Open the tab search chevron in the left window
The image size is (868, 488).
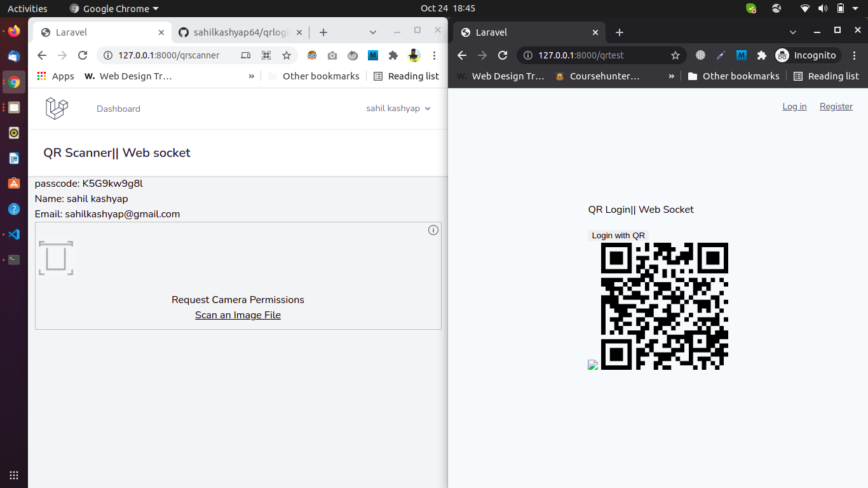pyautogui.click(x=373, y=32)
